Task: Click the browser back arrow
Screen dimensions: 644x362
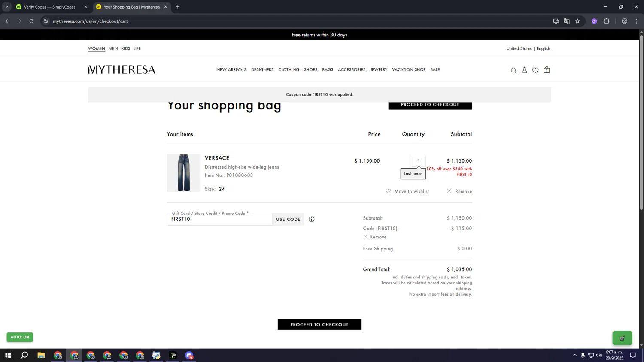Action: [x=7, y=21]
